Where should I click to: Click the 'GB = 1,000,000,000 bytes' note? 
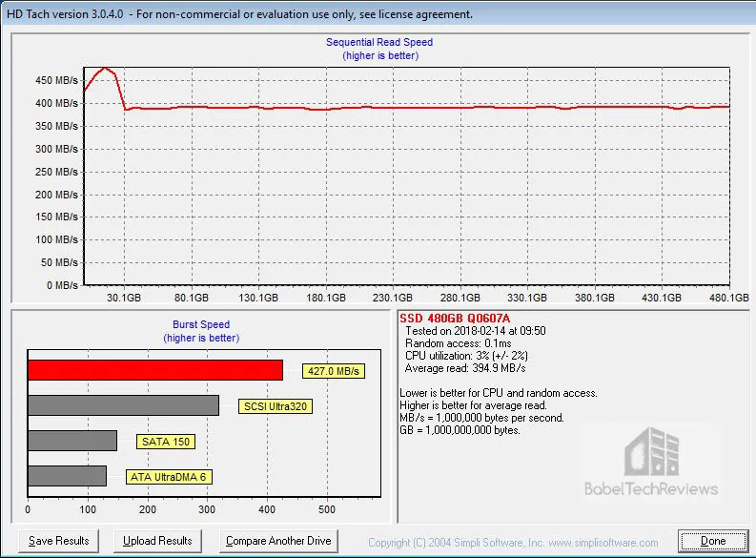coord(460,430)
